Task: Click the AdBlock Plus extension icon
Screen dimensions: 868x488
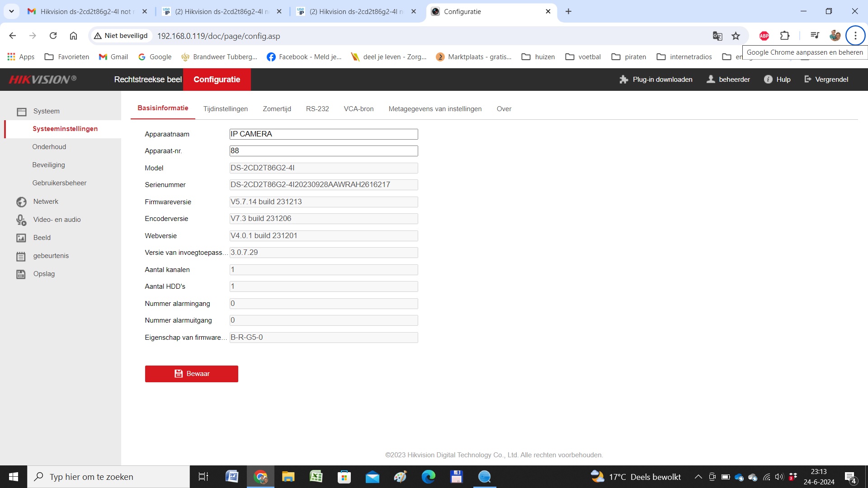Action: point(764,36)
